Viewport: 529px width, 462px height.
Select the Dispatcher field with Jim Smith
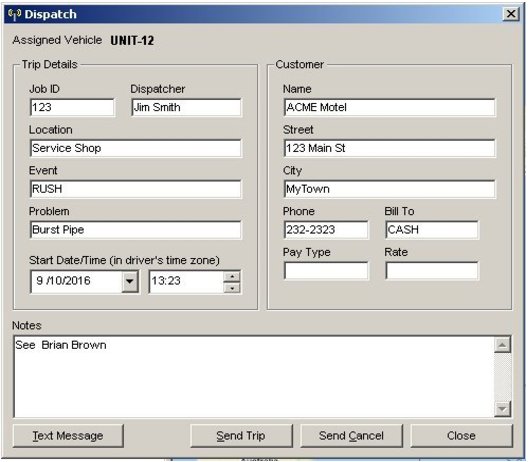[x=186, y=108]
